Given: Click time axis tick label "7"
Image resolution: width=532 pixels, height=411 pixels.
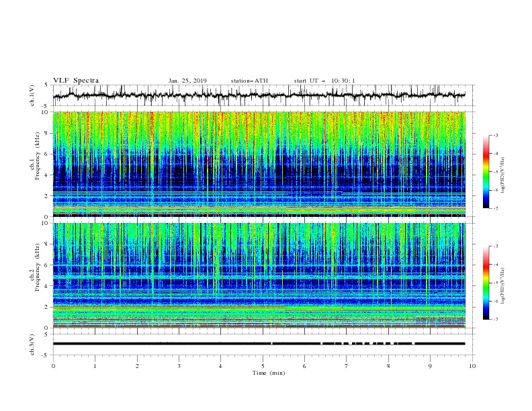Looking at the screenshot, I should tap(347, 366).
